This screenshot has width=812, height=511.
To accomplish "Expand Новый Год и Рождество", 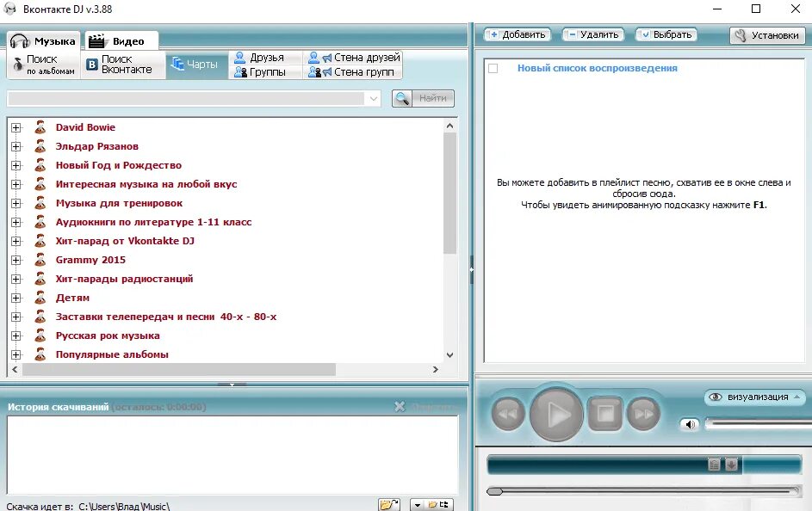I will [16, 165].
